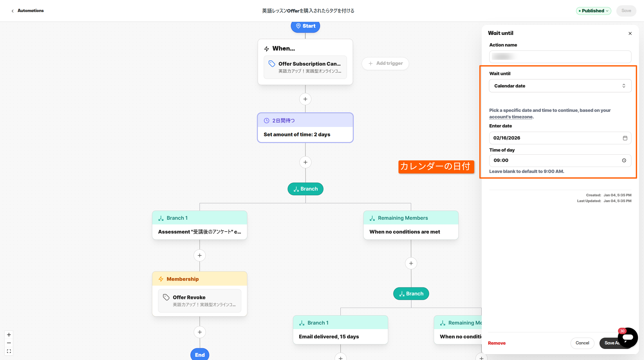644x360 pixels.
Task: Select the teal Branch node under wait step
Action: point(305,189)
